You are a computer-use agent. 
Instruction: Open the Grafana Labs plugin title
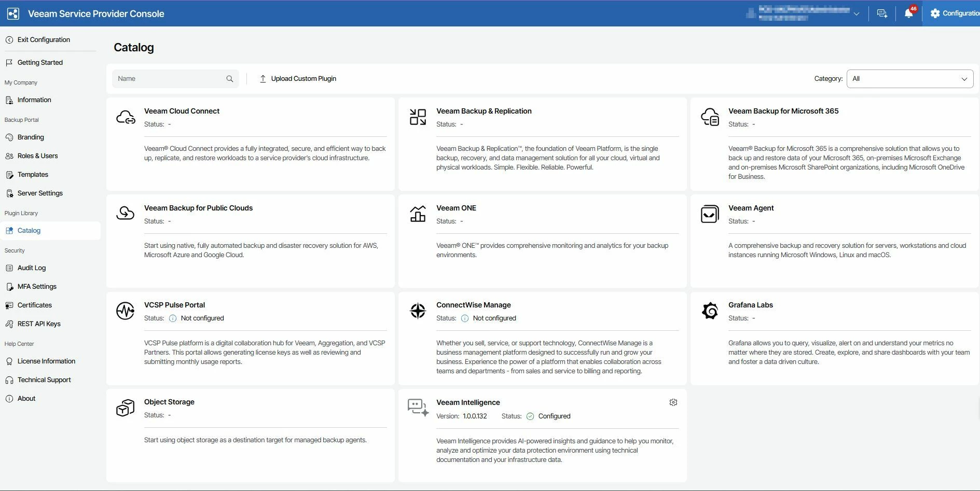pos(750,305)
